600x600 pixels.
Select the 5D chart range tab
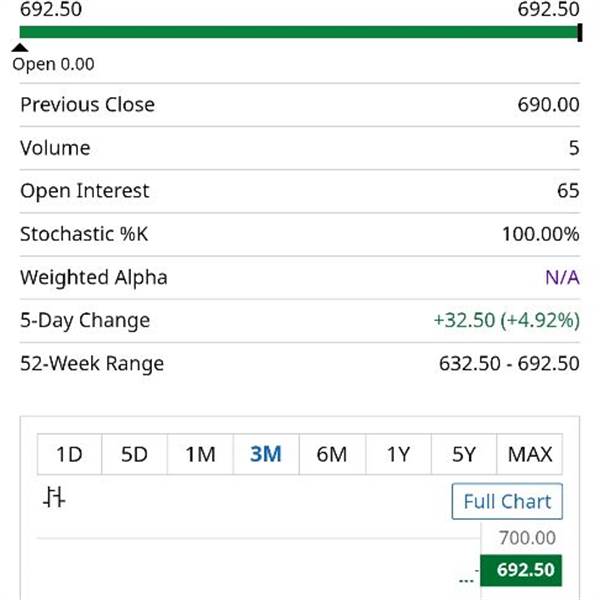135,454
